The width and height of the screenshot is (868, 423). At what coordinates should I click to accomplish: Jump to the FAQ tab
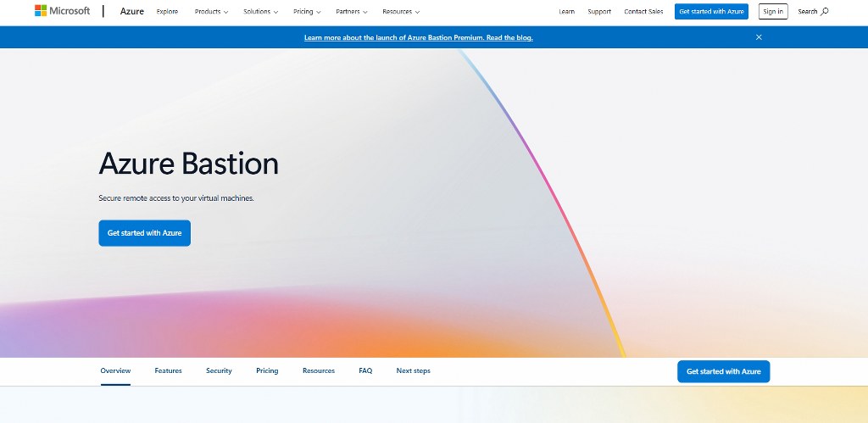(365, 371)
